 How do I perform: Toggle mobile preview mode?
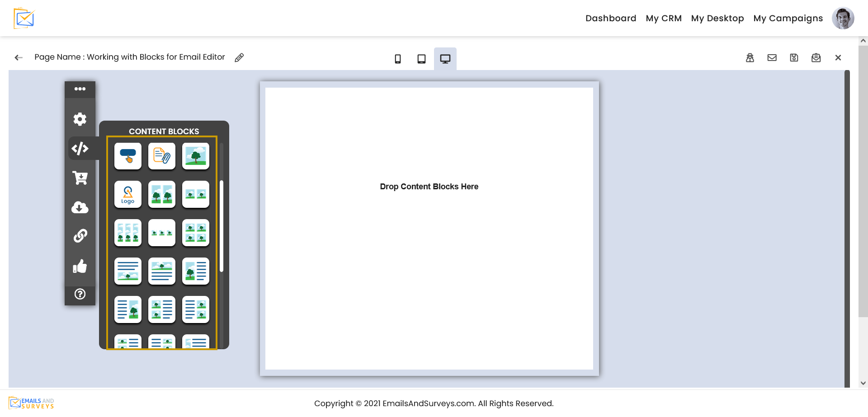pos(398,58)
